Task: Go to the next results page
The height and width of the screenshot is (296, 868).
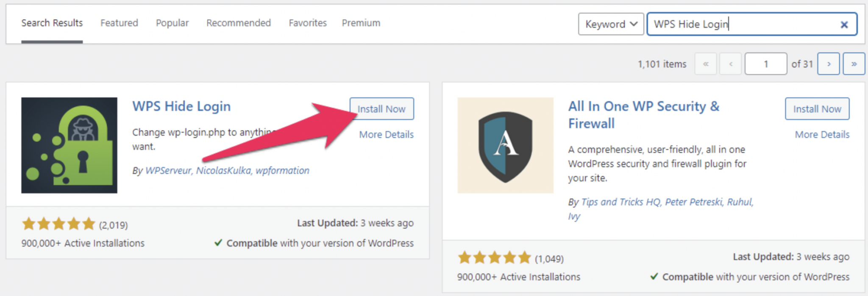Action: (x=829, y=64)
